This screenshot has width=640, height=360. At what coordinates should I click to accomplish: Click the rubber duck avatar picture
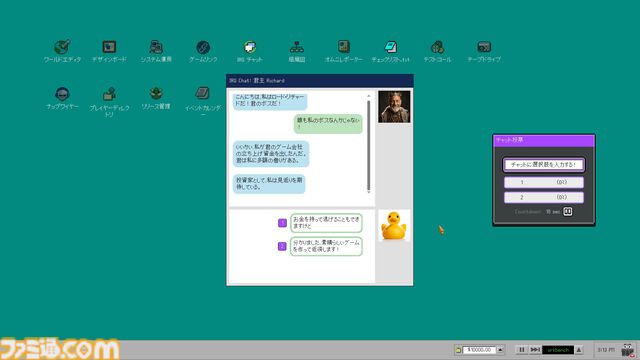394,225
